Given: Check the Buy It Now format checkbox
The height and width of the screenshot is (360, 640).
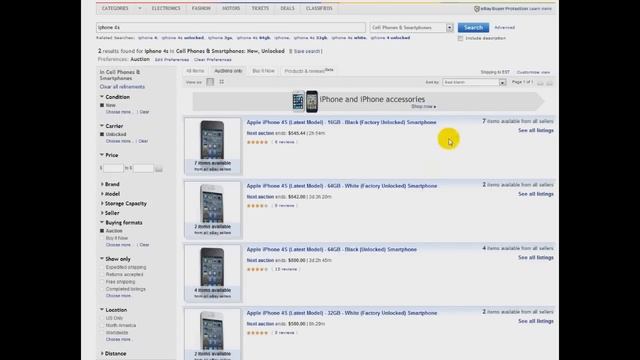Looking at the screenshot, I should click(x=102, y=238).
